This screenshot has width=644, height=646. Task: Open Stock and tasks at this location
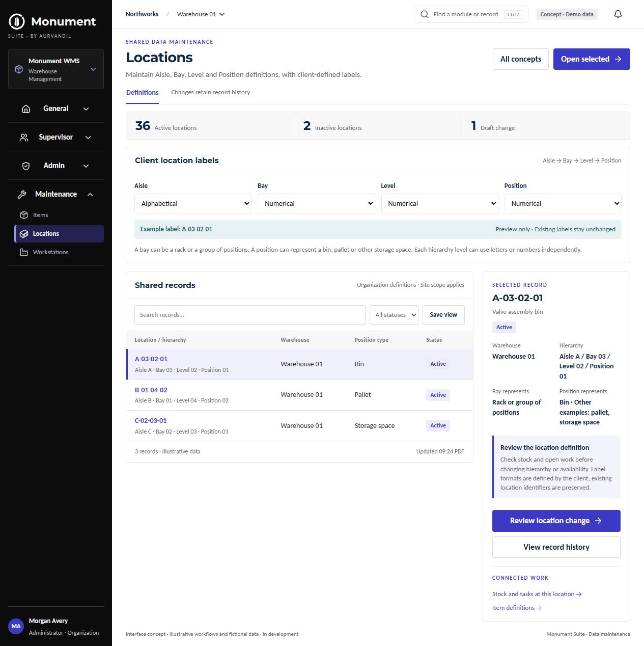(537, 594)
